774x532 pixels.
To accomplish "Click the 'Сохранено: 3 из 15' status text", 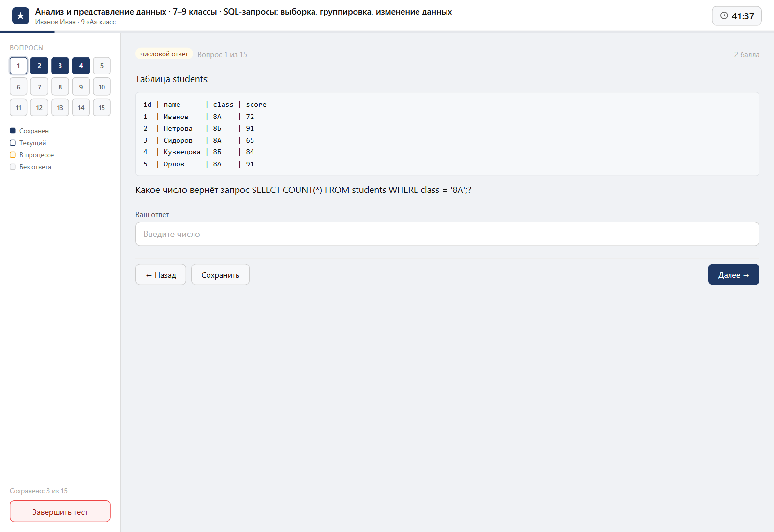I will pyautogui.click(x=39, y=491).
